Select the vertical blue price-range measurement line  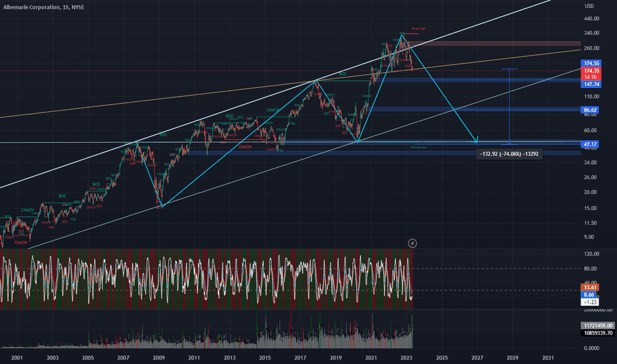tap(509, 107)
